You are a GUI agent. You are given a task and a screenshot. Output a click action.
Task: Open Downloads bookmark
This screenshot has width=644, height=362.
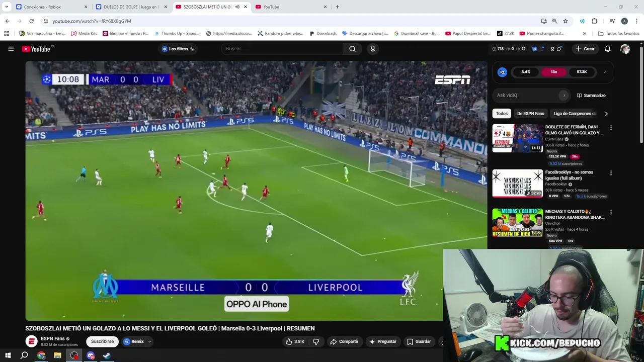[x=323, y=34]
